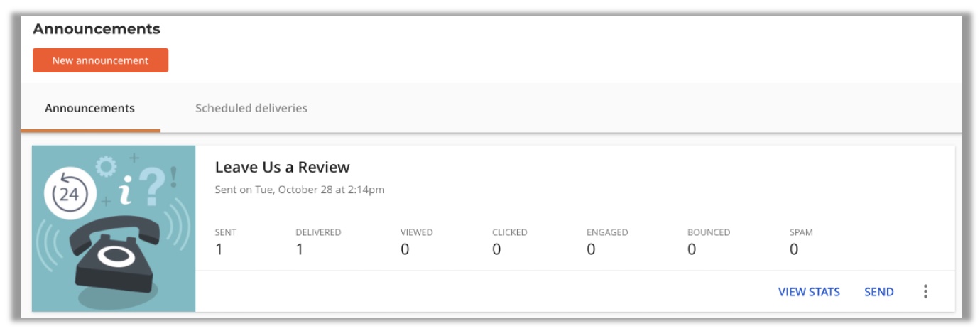This screenshot has width=980, height=331.
Task: Click the Bounced count value
Action: (x=692, y=249)
